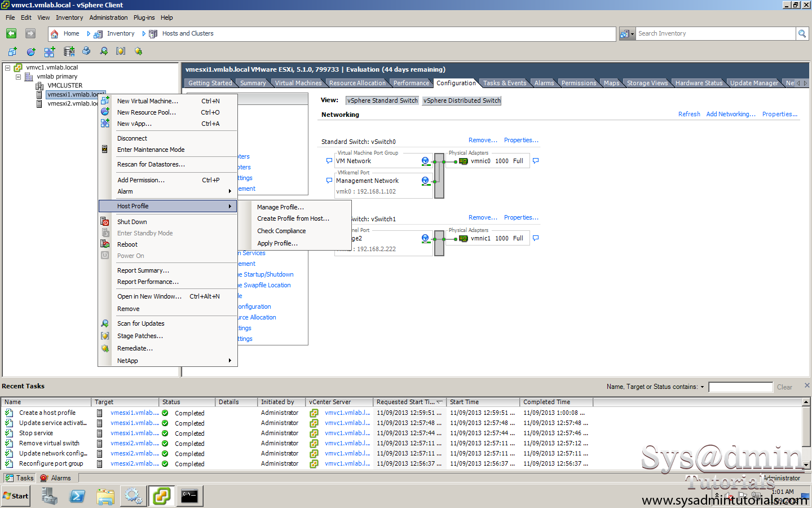The image size is (812, 508).
Task: Switch view to vSphere Standard Switch
Action: (382, 100)
